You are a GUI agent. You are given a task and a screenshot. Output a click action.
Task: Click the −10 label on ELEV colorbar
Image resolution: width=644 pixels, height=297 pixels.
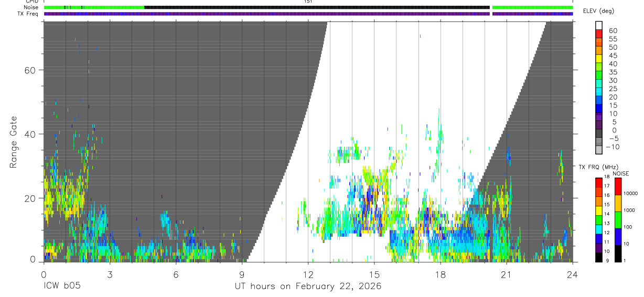pyautogui.click(x=613, y=147)
